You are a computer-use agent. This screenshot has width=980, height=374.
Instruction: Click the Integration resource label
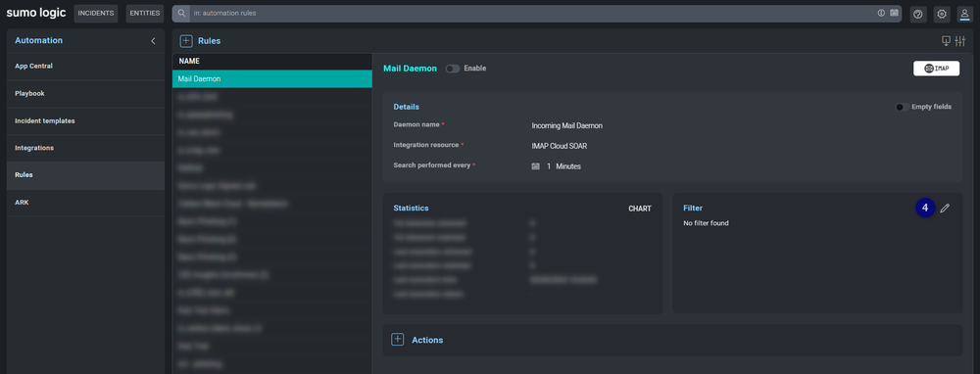click(426, 145)
